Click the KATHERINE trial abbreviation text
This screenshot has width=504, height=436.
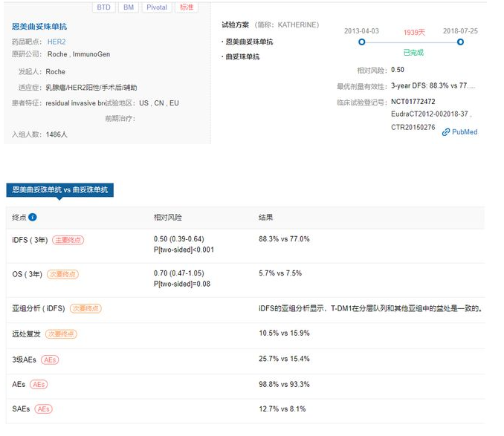click(297, 25)
